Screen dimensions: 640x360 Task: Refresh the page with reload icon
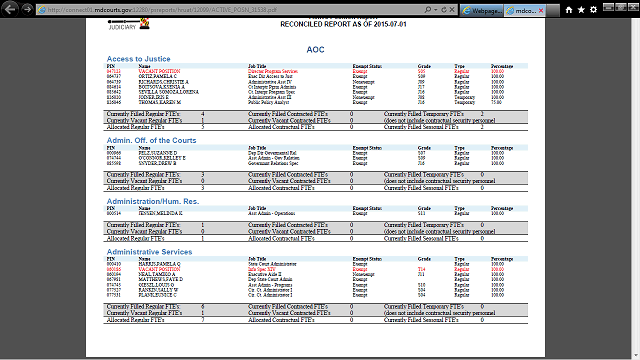point(444,10)
